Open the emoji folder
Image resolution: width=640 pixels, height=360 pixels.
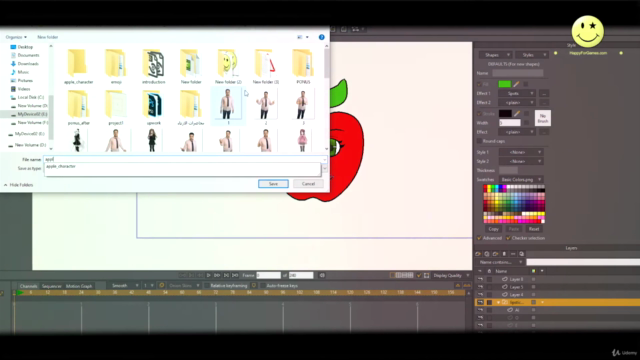coord(116,66)
